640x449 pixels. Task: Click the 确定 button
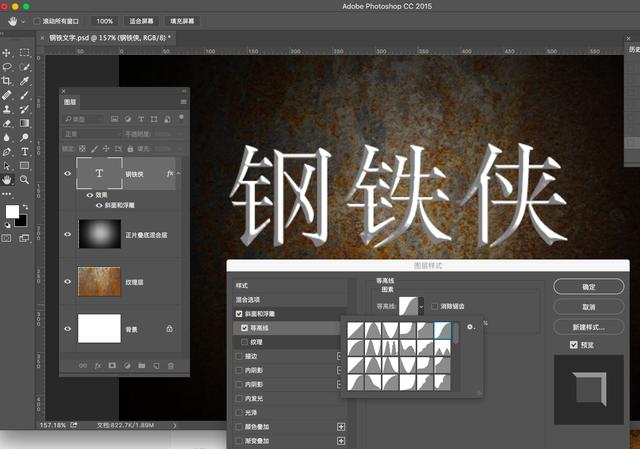pyautogui.click(x=589, y=287)
